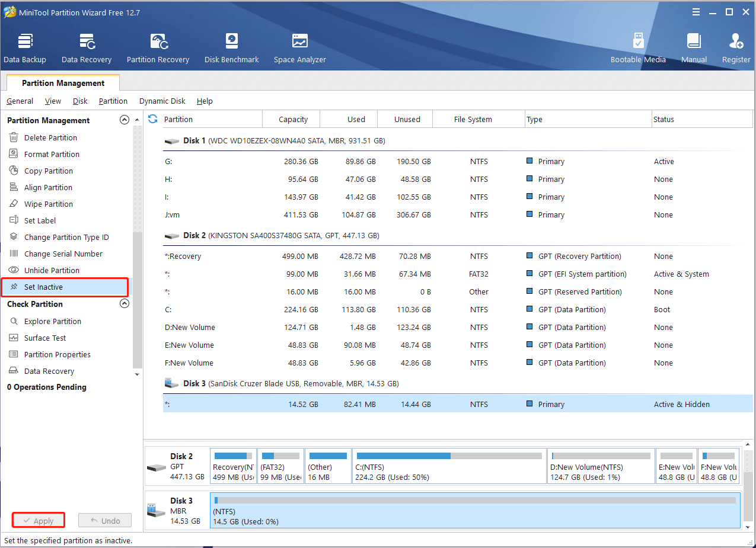This screenshot has width=756, height=548.
Task: Choose Change Partition Type ID
Action: click(x=66, y=237)
